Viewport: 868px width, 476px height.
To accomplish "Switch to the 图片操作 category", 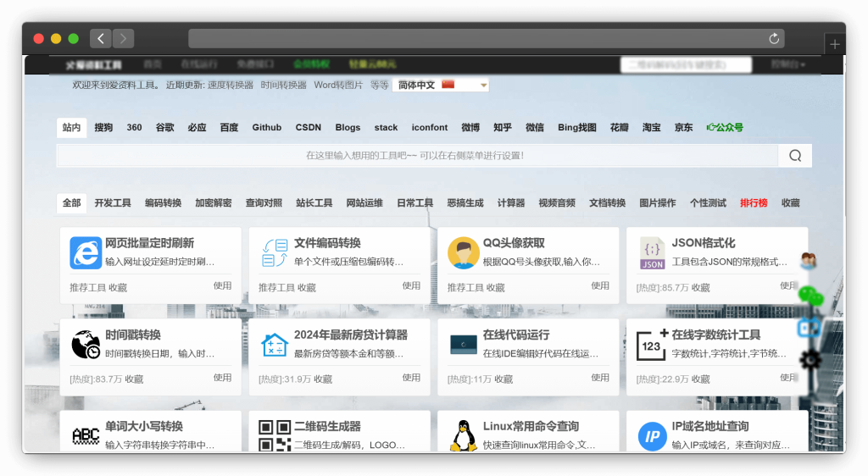I will tap(658, 203).
